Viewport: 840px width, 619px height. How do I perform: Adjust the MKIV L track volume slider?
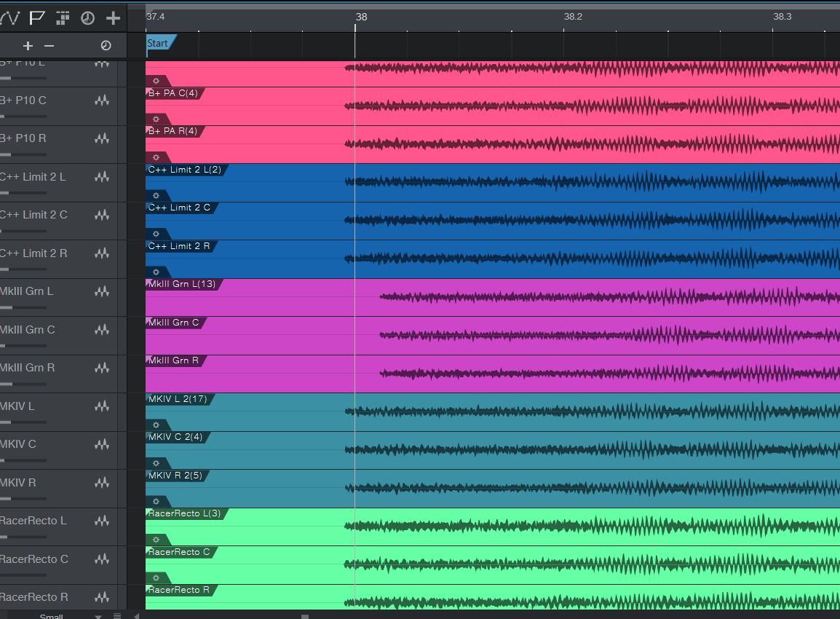pyautogui.click(x=23, y=422)
